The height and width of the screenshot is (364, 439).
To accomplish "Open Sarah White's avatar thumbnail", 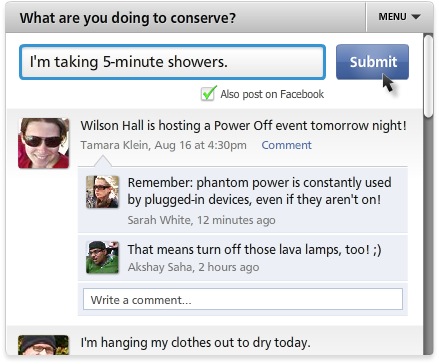I will pos(102,192).
